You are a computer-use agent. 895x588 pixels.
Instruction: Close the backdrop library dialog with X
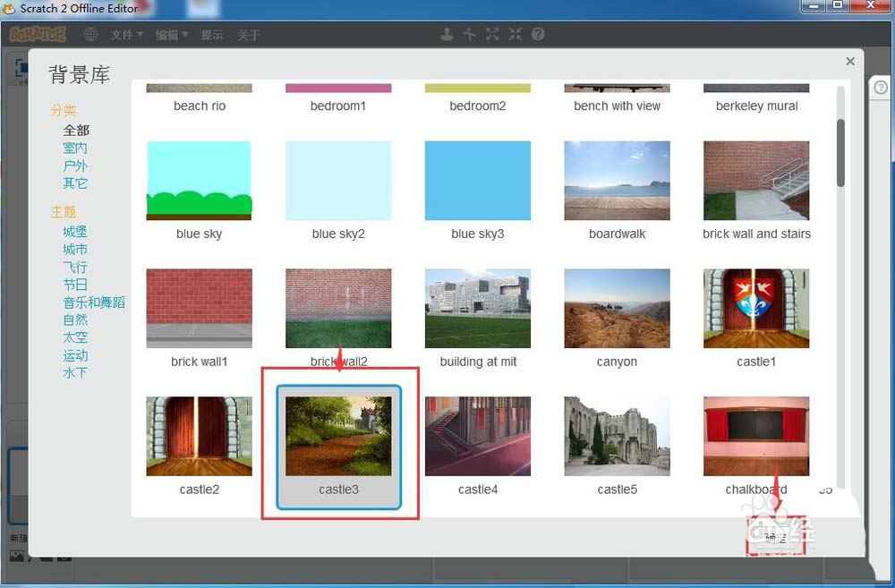click(850, 61)
